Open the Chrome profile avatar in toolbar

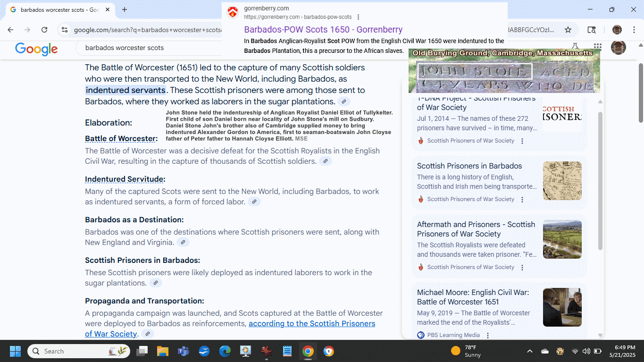click(617, 30)
